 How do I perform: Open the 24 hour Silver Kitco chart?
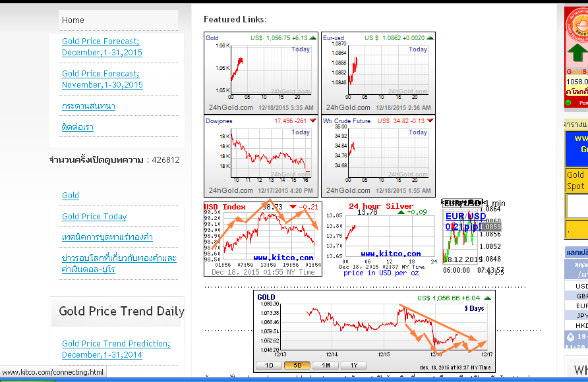click(x=382, y=239)
